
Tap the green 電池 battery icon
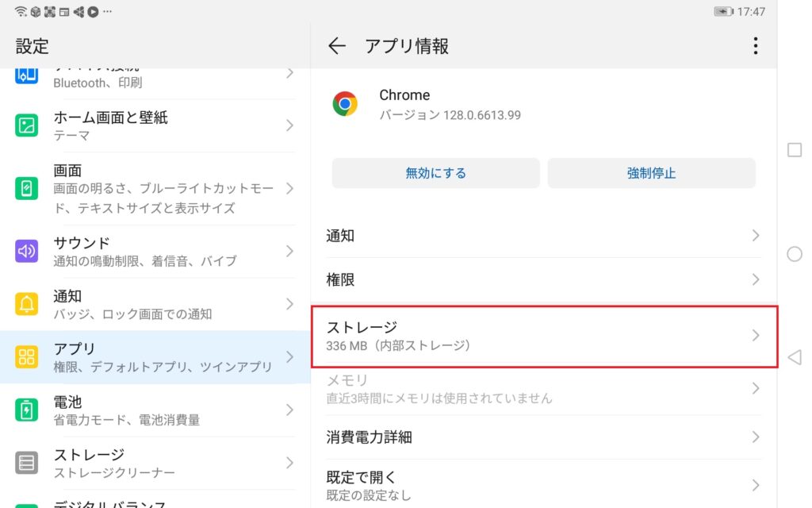pos(26,410)
